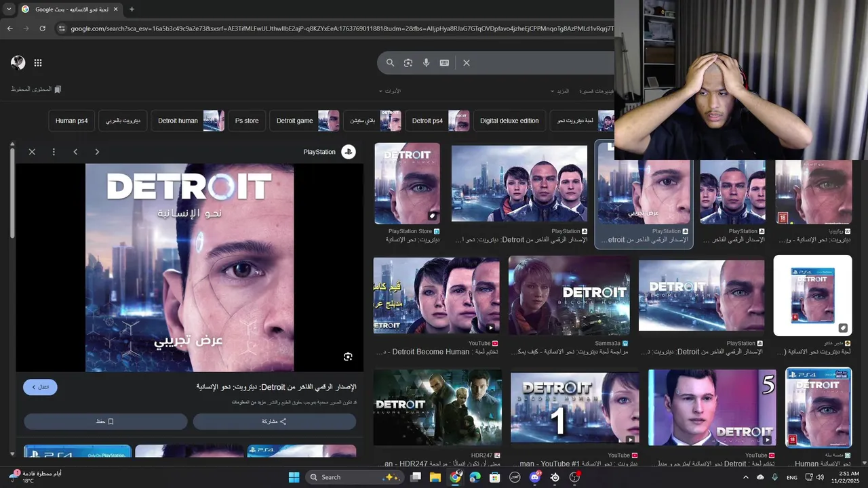
Task: Open YouTube Detroit number 5 video thumbnail
Action: [712, 407]
